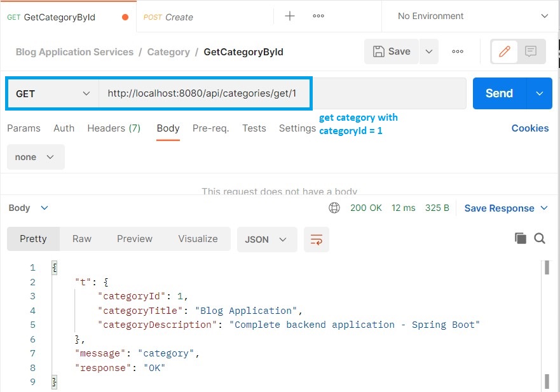This screenshot has width=560, height=392.
Task: Open the Cookies manager link
Action: (x=530, y=128)
